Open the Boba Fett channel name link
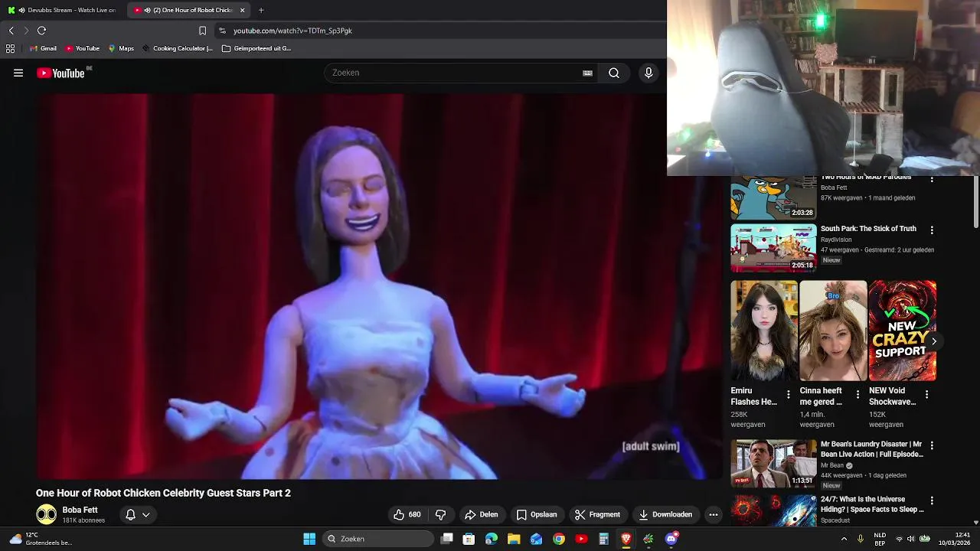The width and height of the screenshot is (980, 551). tap(80, 510)
